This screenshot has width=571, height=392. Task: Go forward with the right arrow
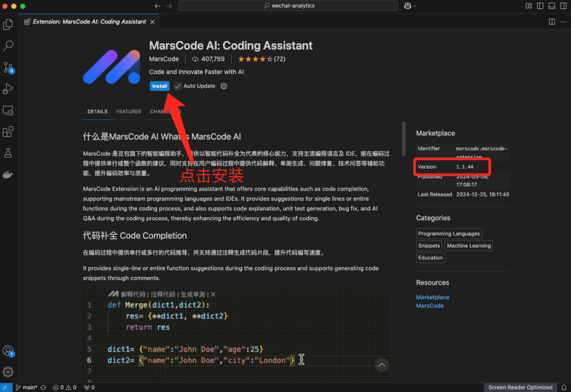tap(169, 6)
